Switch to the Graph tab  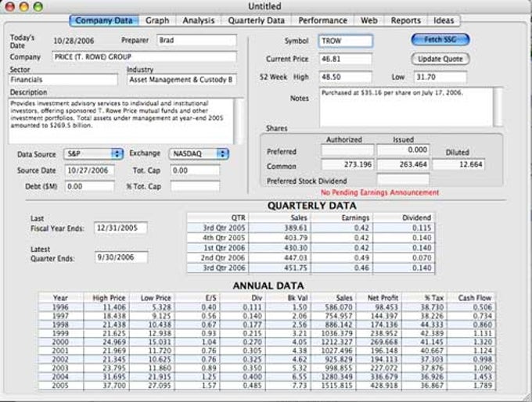click(157, 20)
